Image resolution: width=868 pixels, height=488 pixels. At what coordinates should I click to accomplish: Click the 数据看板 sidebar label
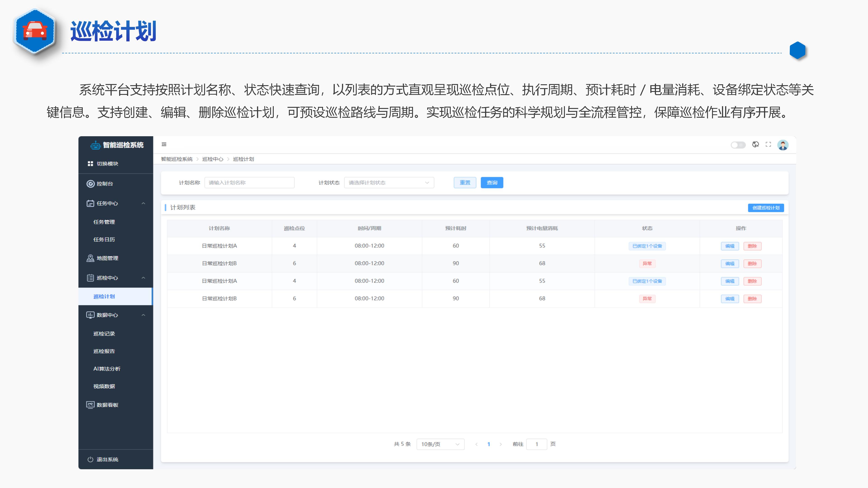point(108,405)
